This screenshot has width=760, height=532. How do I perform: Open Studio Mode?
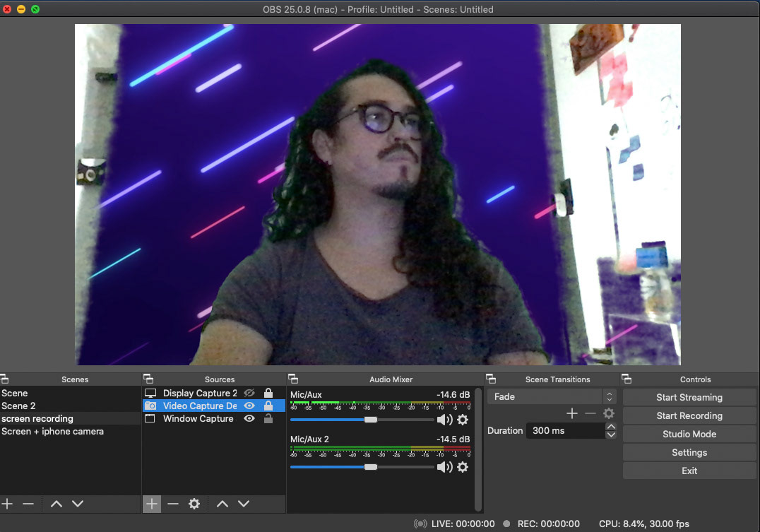689,434
